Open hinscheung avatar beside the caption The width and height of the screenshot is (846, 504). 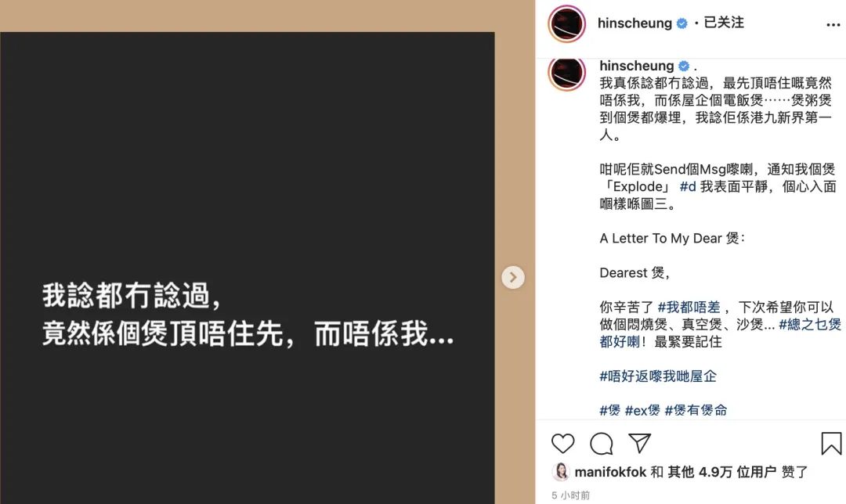[566, 73]
